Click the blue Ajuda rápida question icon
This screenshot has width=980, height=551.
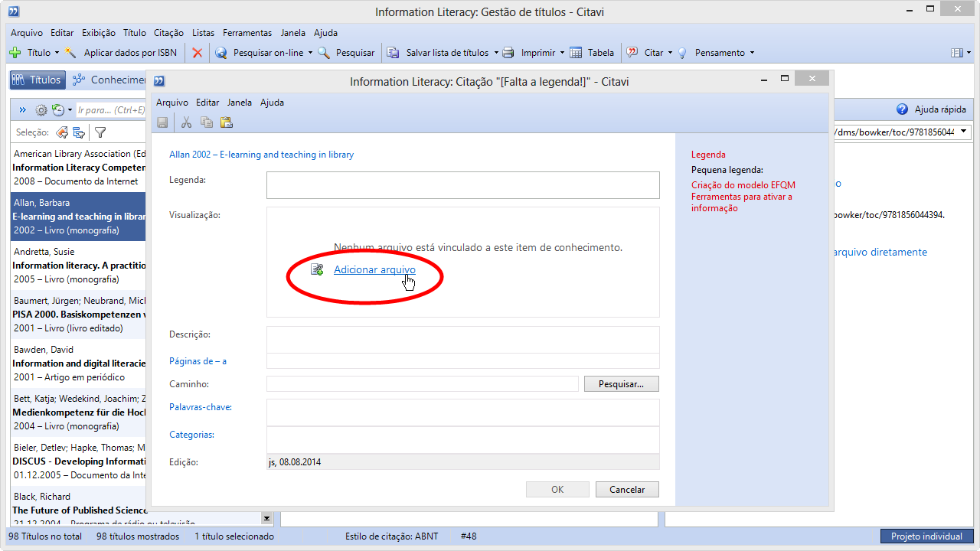(x=902, y=109)
